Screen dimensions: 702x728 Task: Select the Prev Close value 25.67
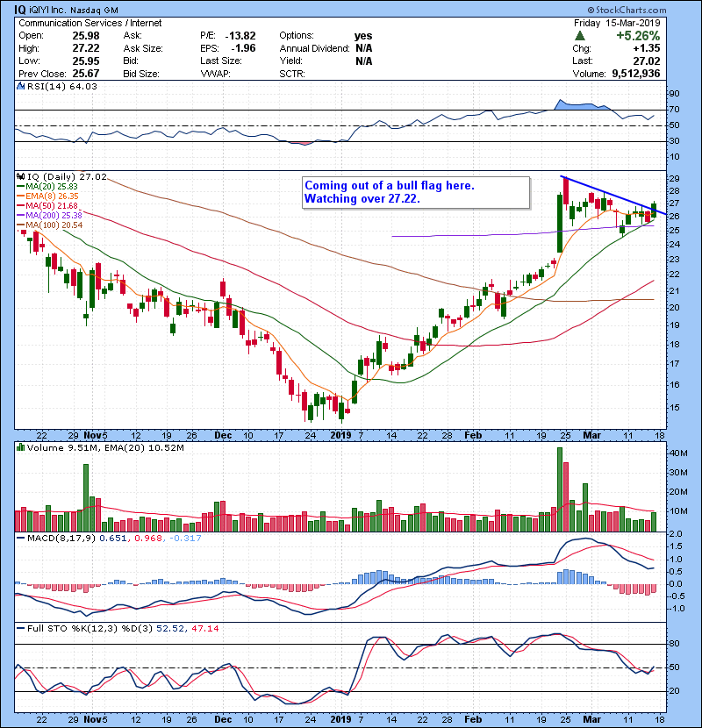pos(86,74)
